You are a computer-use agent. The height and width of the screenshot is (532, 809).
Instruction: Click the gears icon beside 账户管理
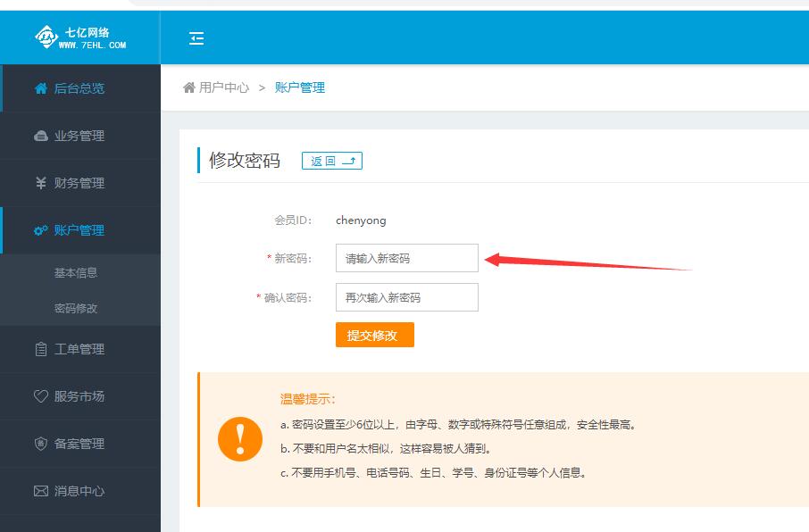click(41, 230)
